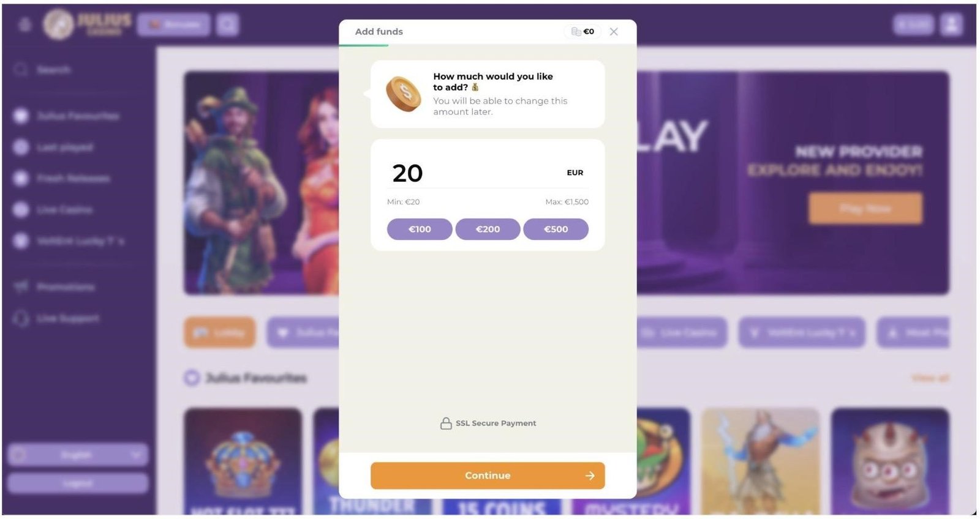Click the arrow on the Continue button
Screen dimensions: 980x519
[x=590, y=476]
